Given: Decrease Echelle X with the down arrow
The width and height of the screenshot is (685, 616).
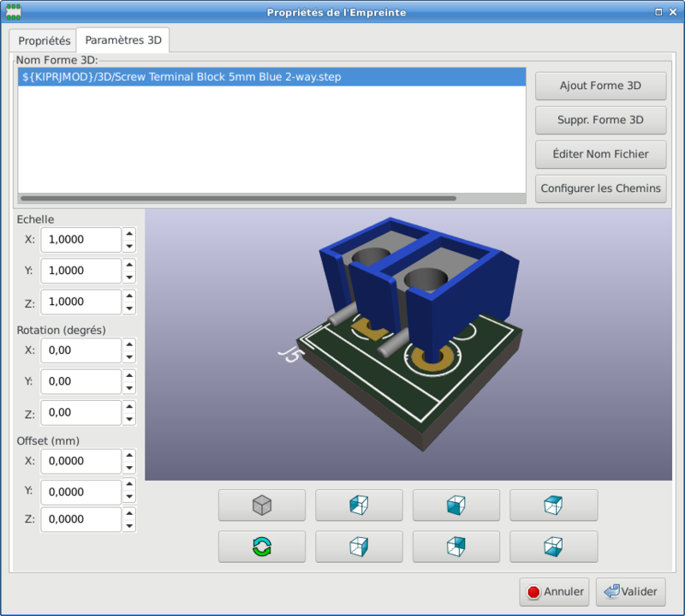Looking at the screenshot, I should click(x=129, y=246).
